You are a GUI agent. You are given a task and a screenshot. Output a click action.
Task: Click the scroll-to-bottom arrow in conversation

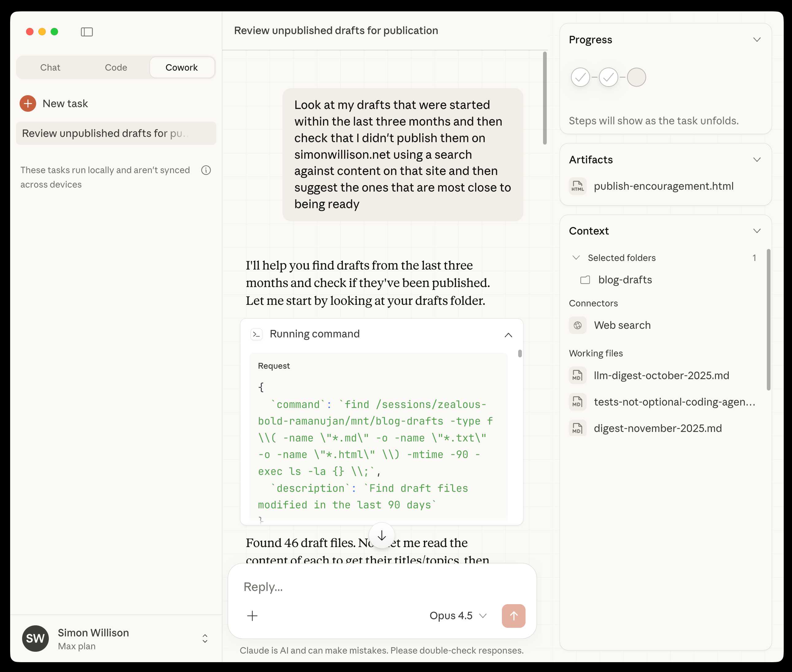pos(381,535)
